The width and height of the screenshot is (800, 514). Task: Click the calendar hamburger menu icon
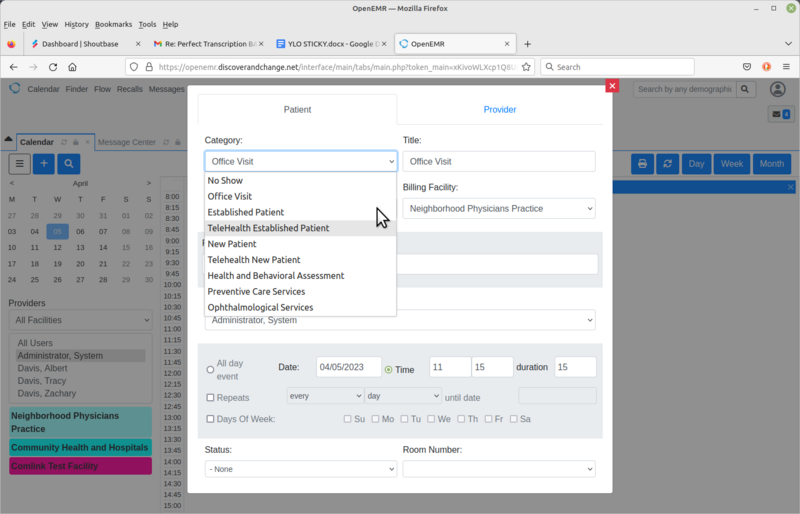pyautogui.click(x=20, y=164)
